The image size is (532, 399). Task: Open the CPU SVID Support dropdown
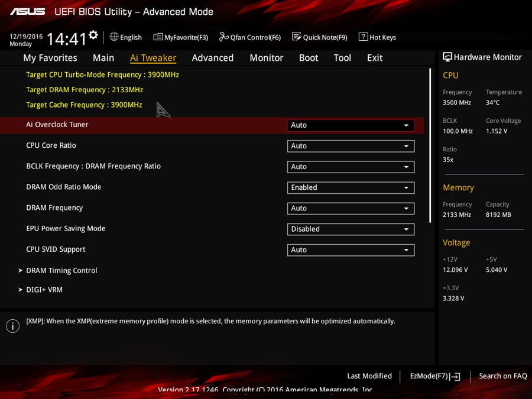coord(351,249)
